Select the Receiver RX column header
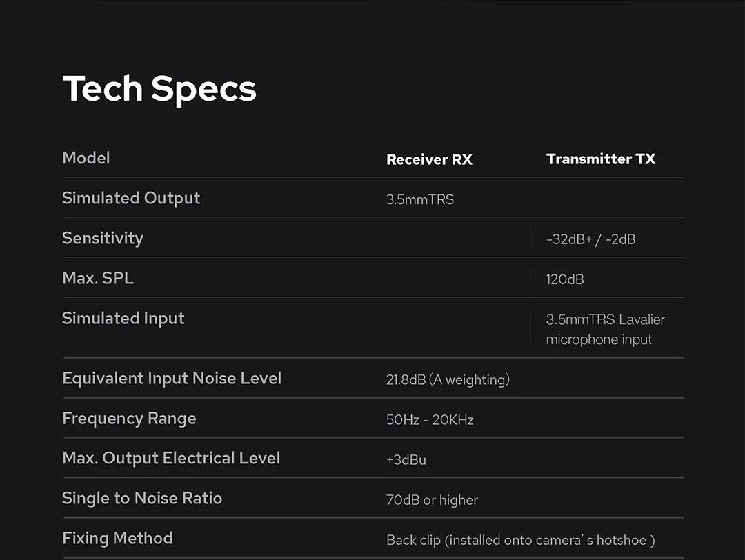The width and height of the screenshot is (745, 560). pyautogui.click(x=429, y=159)
